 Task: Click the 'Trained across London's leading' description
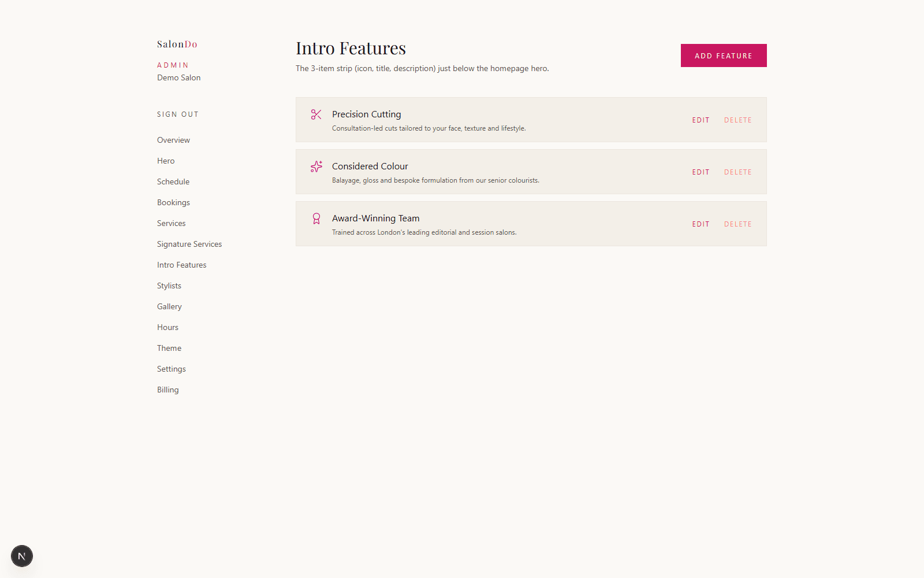pos(424,232)
